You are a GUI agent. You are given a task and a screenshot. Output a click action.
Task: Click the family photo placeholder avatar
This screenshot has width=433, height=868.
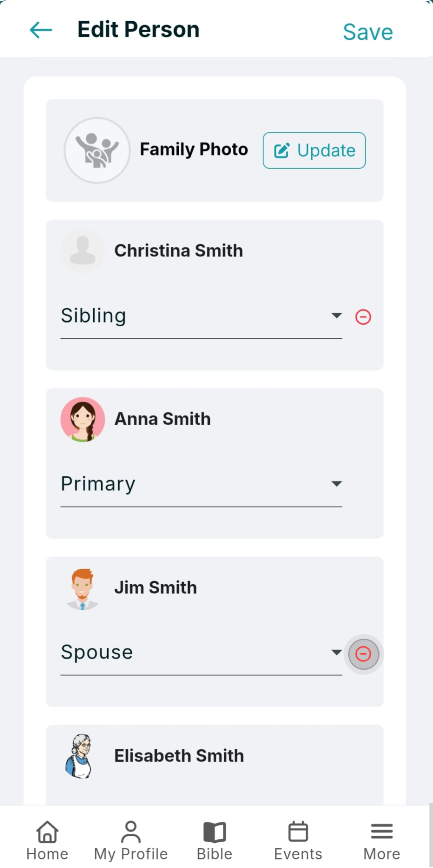pyautogui.click(x=97, y=150)
